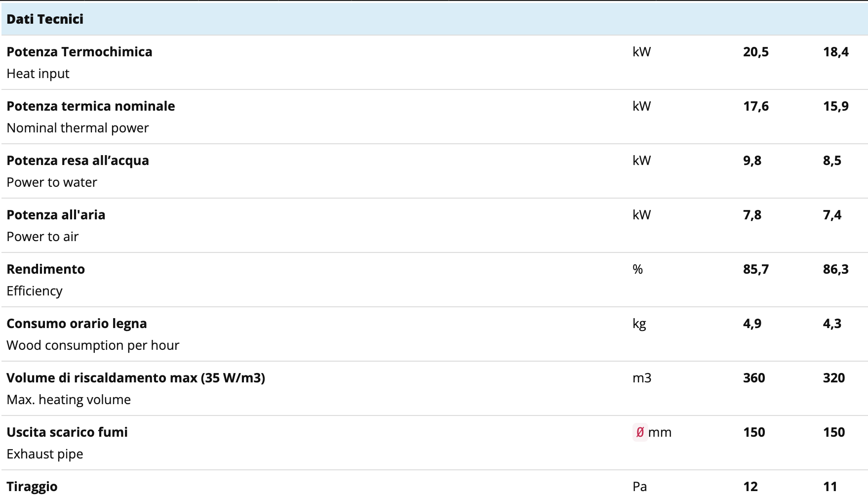Click the Uscita scarico fumi label
This screenshot has height=498, width=868.
pos(67,432)
